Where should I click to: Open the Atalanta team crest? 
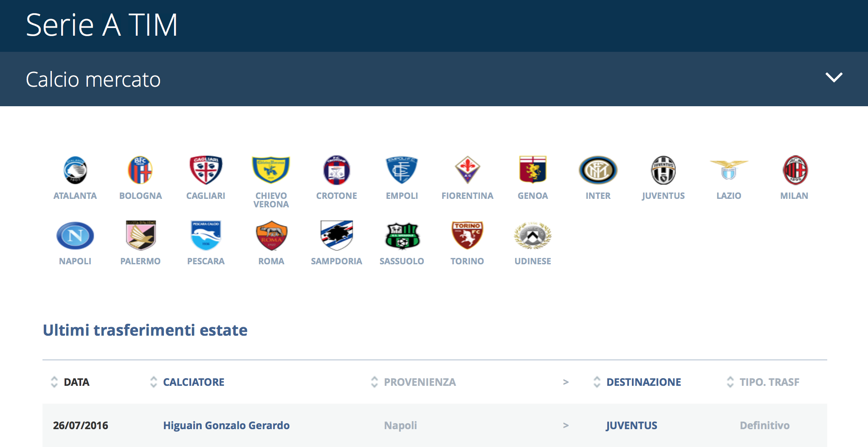[x=75, y=170]
